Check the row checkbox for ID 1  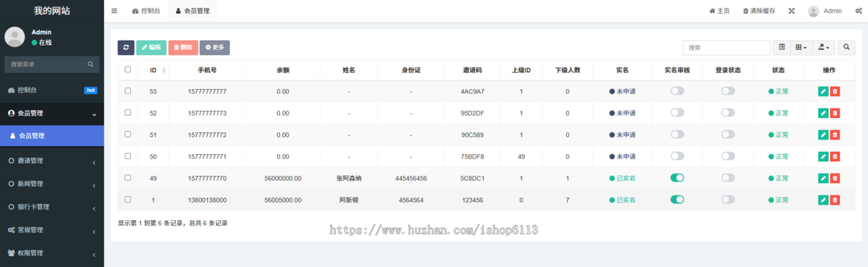point(128,200)
